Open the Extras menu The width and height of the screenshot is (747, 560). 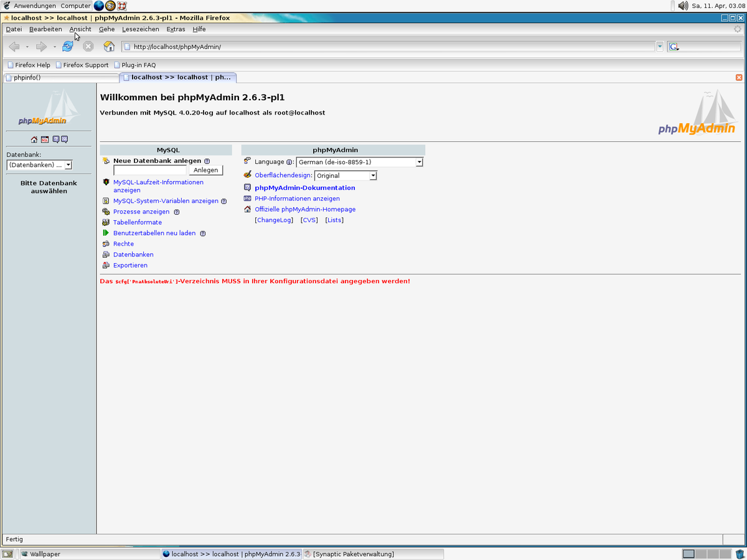tap(176, 29)
